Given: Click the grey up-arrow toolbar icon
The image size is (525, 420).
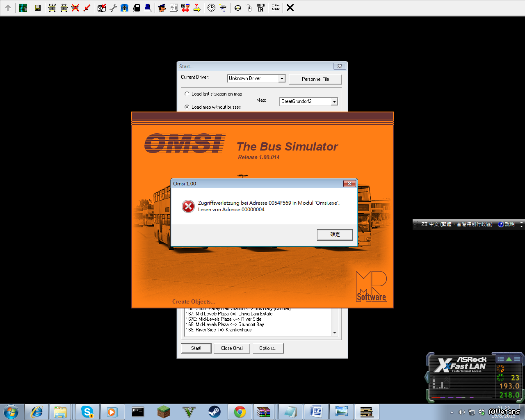Looking at the screenshot, I should 8,8.
